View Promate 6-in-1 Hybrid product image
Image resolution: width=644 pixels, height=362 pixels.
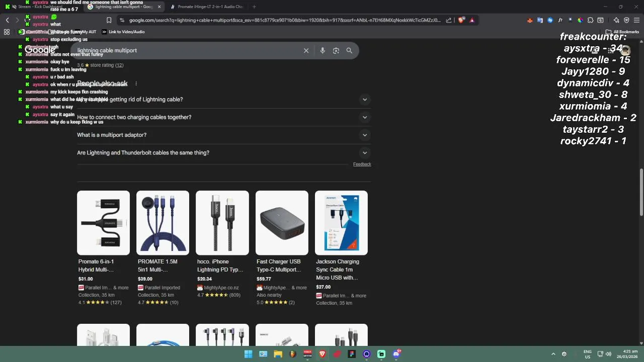(103, 223)
